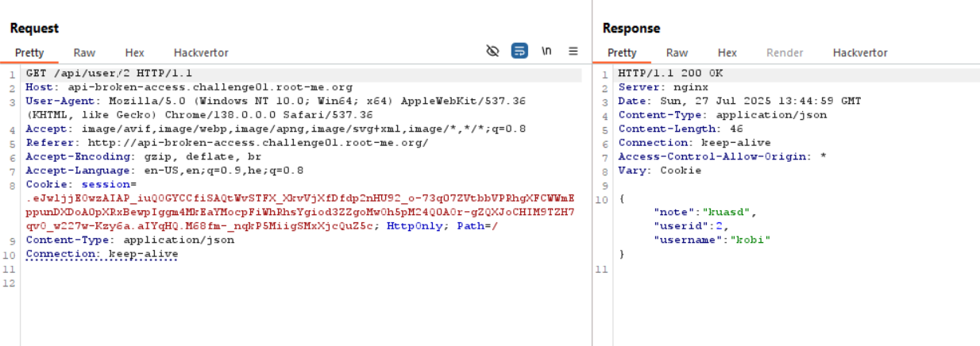This screenshot has width=980, height=346.
Task: Open the Request Hex tab
Action: 134,52
